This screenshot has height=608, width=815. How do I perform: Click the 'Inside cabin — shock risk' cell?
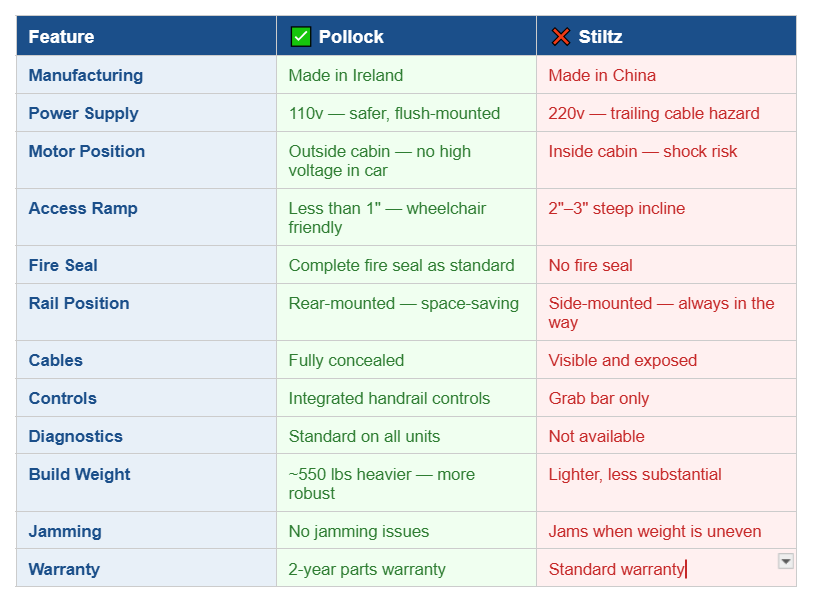point(643,151)
